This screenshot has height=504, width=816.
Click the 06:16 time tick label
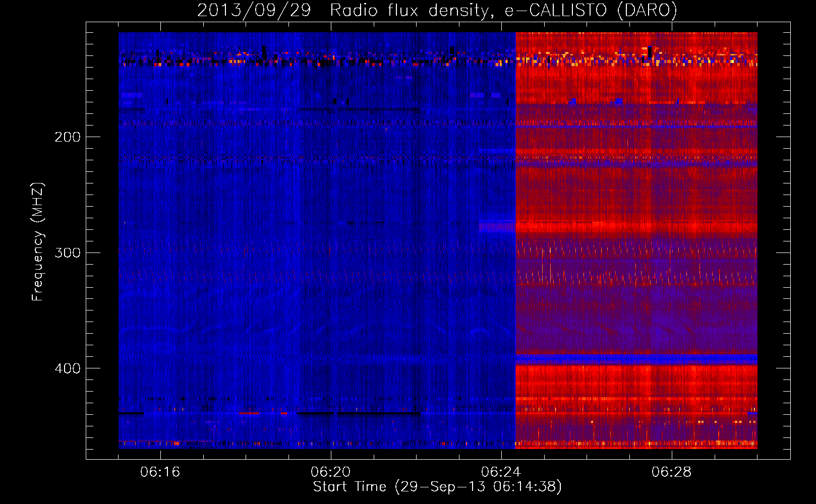pos(160,472)
